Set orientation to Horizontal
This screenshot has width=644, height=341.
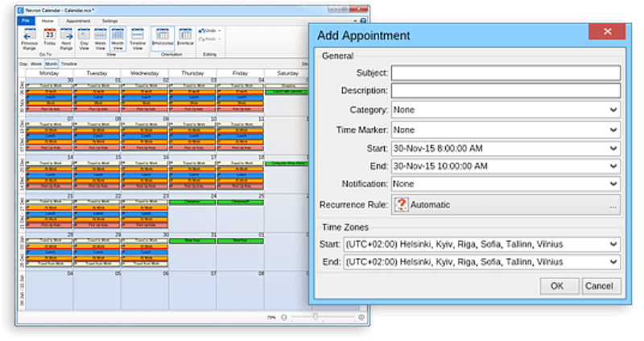click(x=162, y=39)
